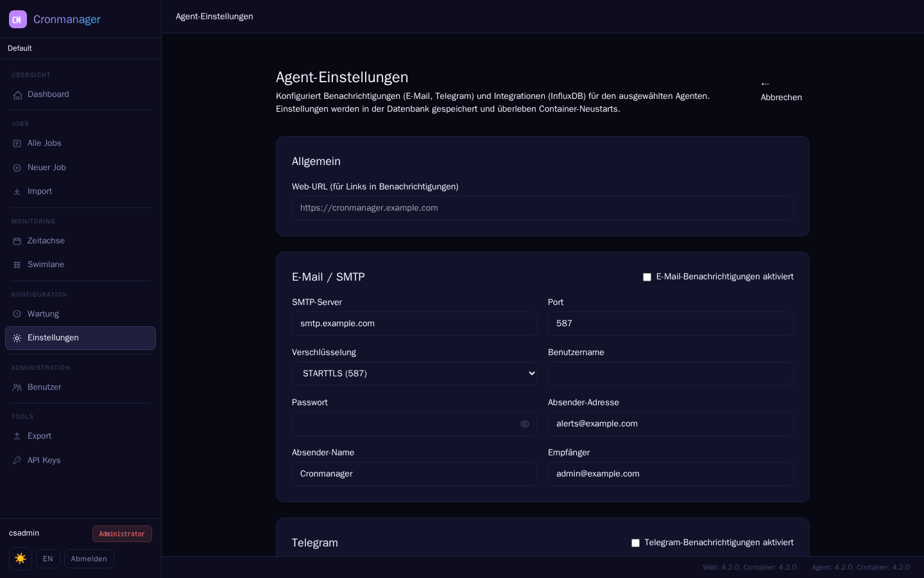Open the Verschlüsselung STARTTLS dropdown
924x578 pixels.
click(415, 374)
